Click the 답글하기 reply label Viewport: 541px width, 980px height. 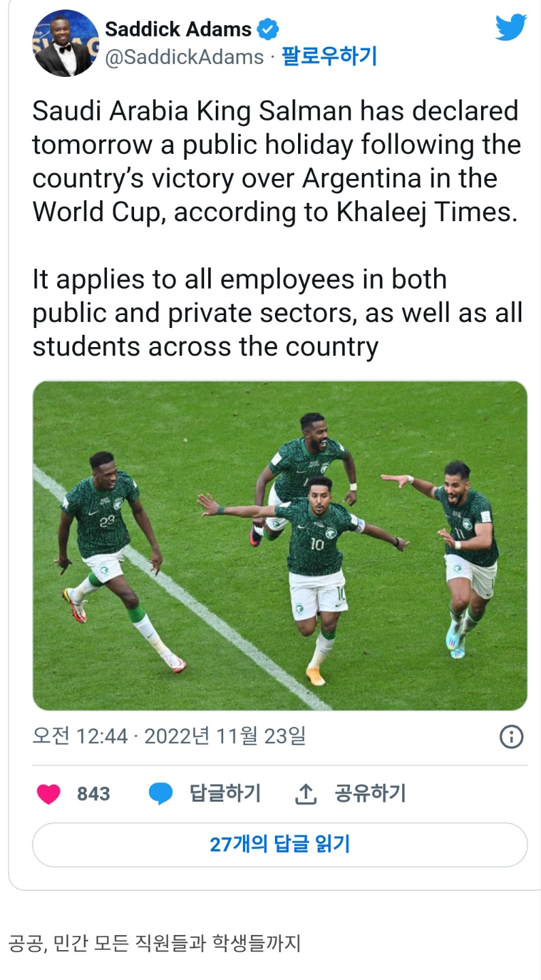[x=225, y=793]
